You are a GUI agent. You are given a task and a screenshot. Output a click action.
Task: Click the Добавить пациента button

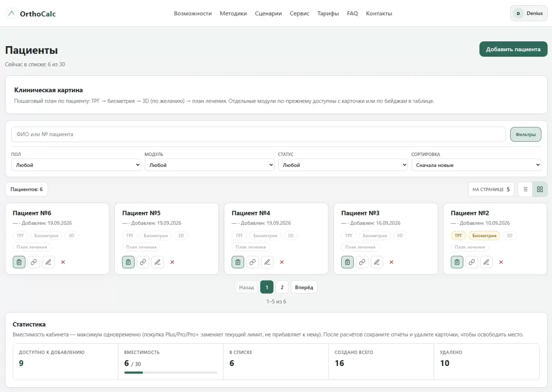(x=513, y=49)
